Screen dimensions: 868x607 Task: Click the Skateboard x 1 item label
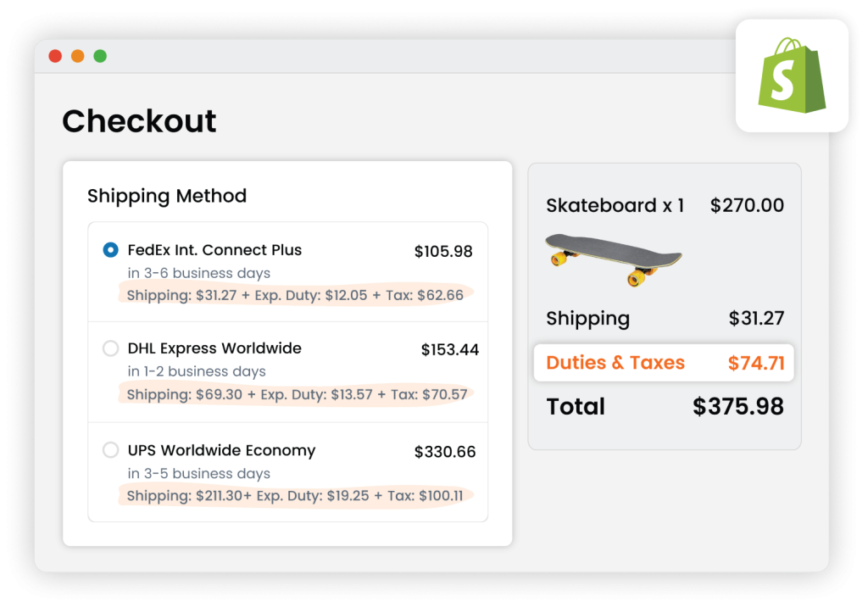(615, 205)
